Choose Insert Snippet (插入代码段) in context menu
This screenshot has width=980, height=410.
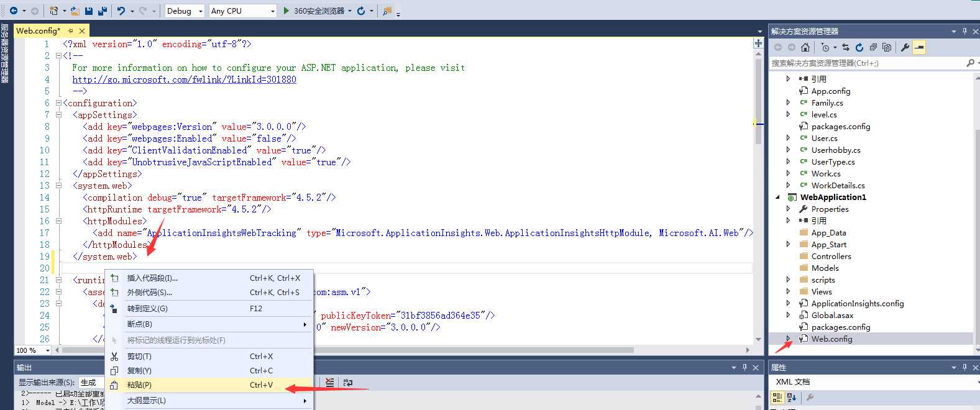pos(209,278)
